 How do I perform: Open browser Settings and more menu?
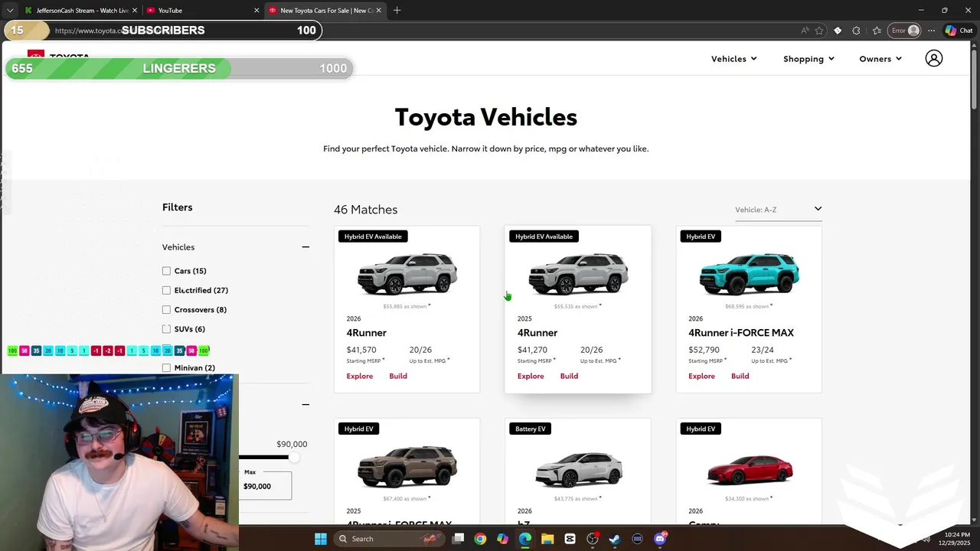[931, 31]
